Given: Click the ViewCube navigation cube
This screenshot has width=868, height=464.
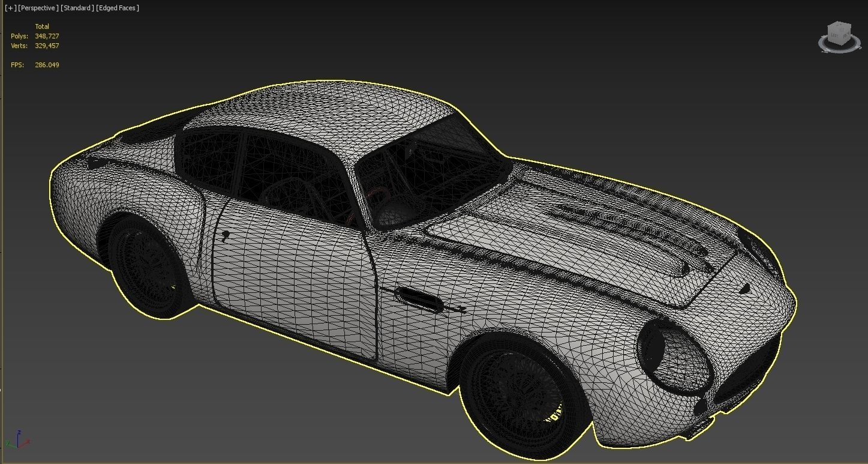Looking at the screenshot, I should click(839, 34).
